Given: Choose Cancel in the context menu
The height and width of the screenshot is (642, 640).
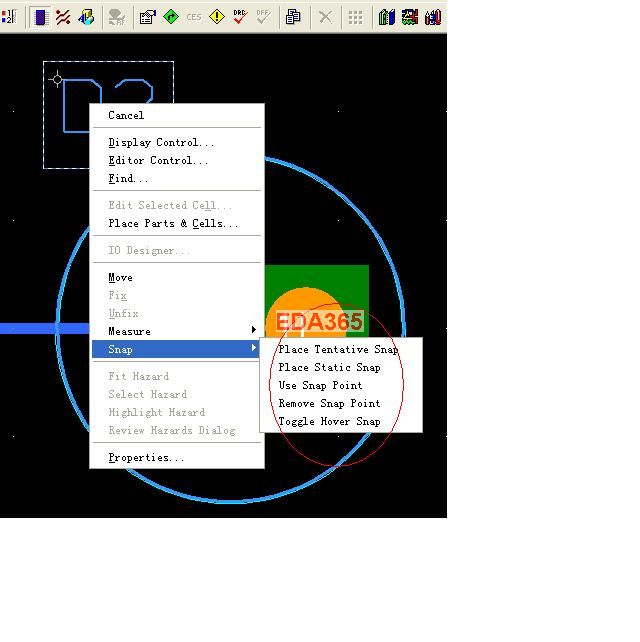Looking at the screenshot, I should click(177, 115).
